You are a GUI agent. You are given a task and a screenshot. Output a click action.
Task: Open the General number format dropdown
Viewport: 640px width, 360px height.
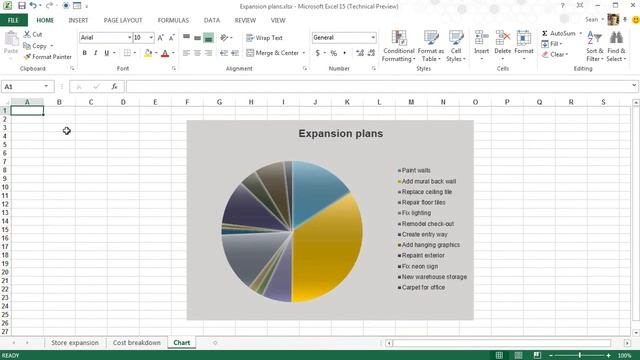pyautogui.click(x=373, y=38)
